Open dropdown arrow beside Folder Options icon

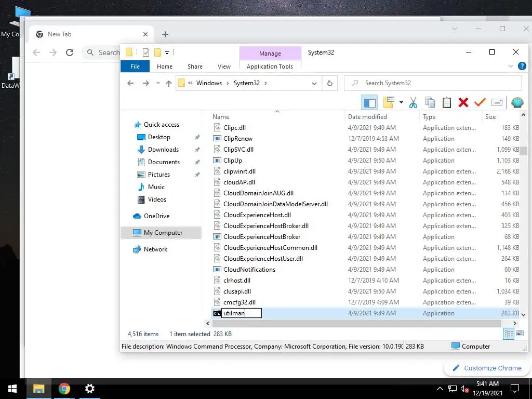(x=401, y=102)
